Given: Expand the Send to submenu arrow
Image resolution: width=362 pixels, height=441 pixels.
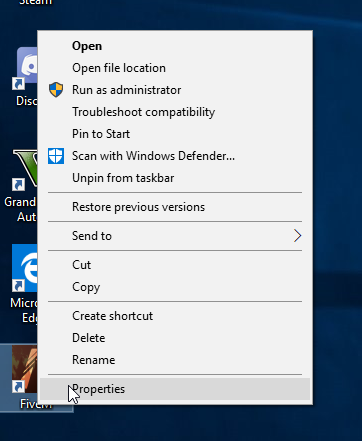Looking at the screenshot, I should coord(297,236).
